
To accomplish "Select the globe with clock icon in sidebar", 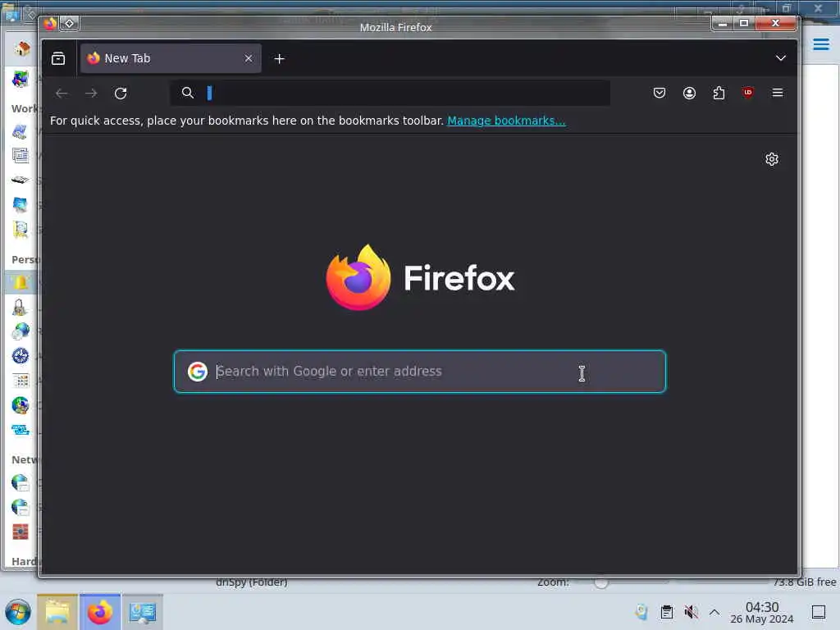I will [x=21, y=331].
